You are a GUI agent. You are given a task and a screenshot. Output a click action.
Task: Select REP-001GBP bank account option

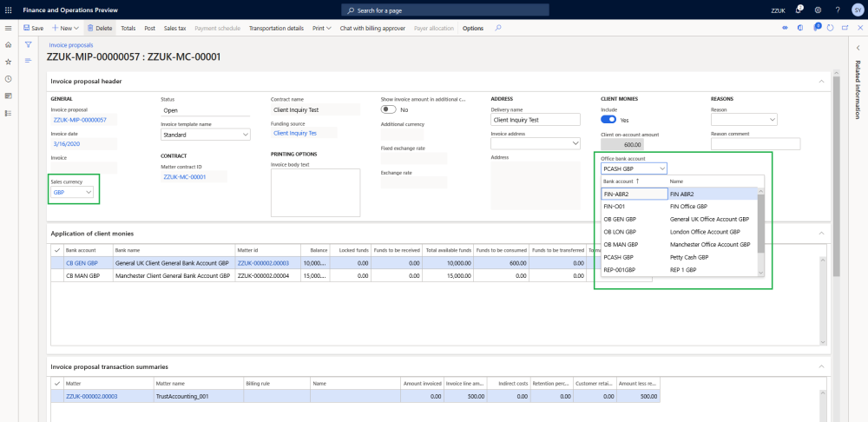click(619, 270)
